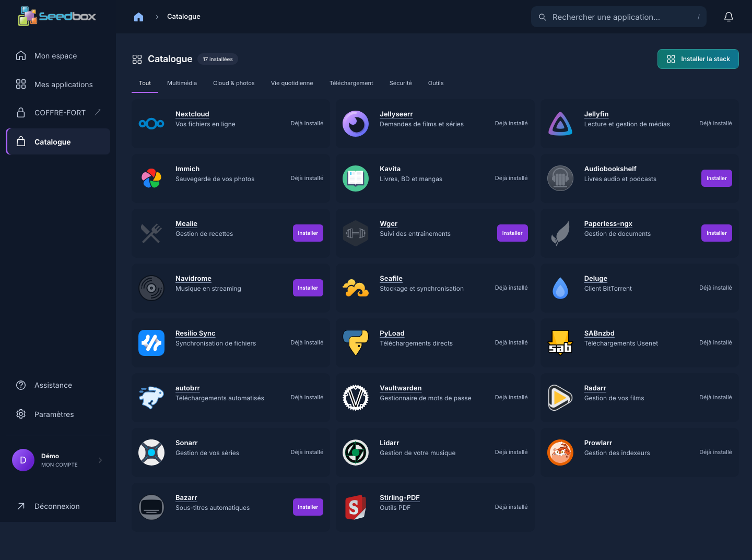Open the Kavita app link

[390, 169]
